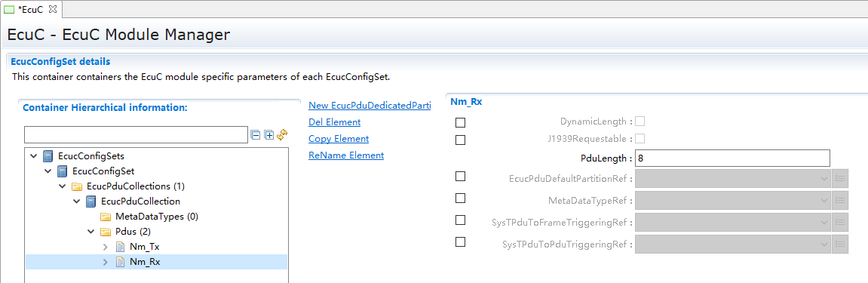
Task: Enable the checkbox left of J1939Requestable
Action: [460, 140]
